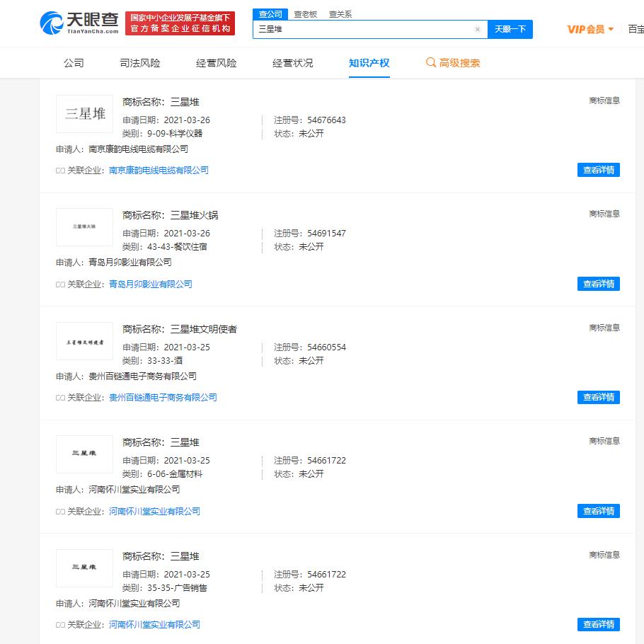The width and height of the screenshot is (644, 644).
Task: Open the 高级搜索 search icon
Action: pos(430,62)
